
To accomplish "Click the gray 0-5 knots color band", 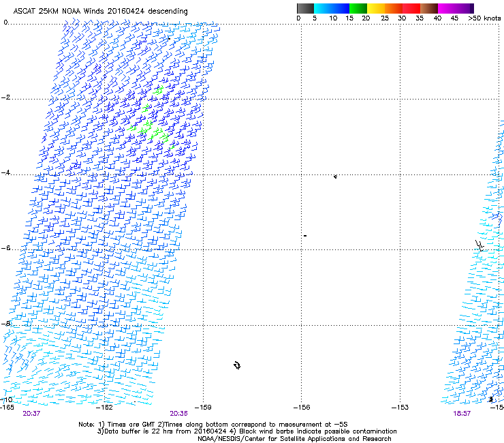I will (x=305, y=8).
